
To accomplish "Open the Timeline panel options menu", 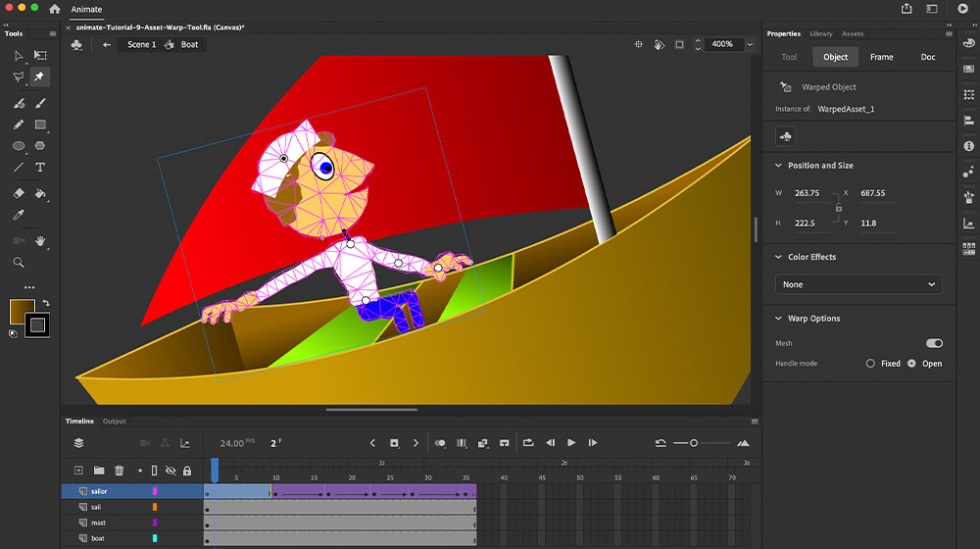I will pyautogui.click(x=755, y=422).
